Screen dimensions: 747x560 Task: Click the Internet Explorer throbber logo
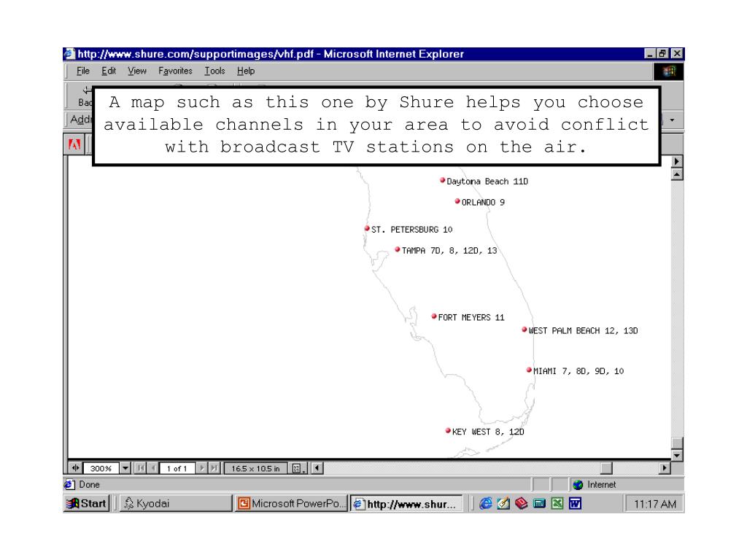(x=669, y=71)
